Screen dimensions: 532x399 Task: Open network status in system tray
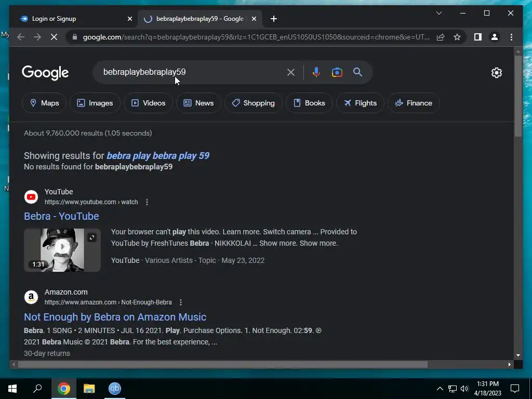(x=453, y=389)
